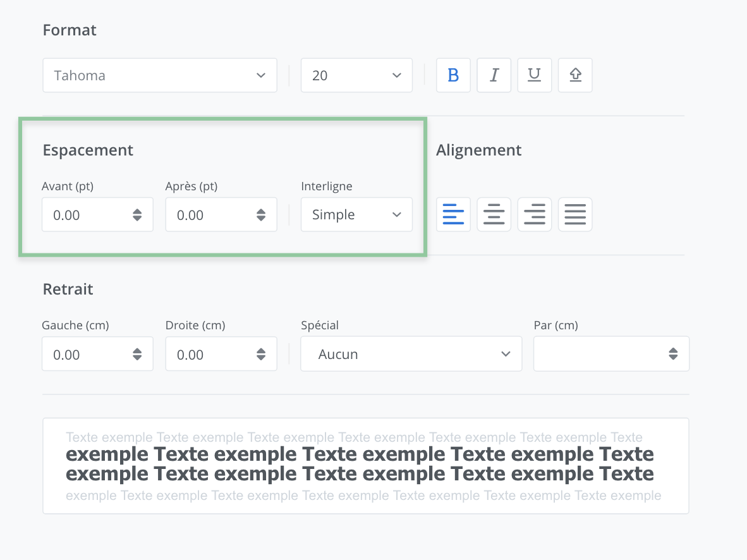Select center text alignment
This screenshot has height=560, width=747.
(x=494, y=214)
